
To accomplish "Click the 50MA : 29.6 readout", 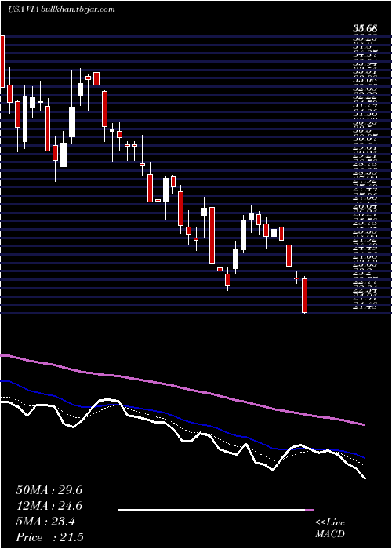I will (x=49, y=490).
